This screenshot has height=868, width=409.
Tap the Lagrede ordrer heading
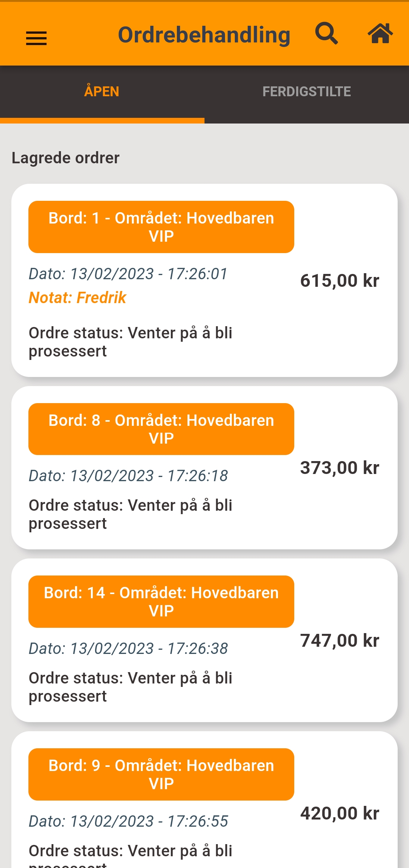(66, 158)
